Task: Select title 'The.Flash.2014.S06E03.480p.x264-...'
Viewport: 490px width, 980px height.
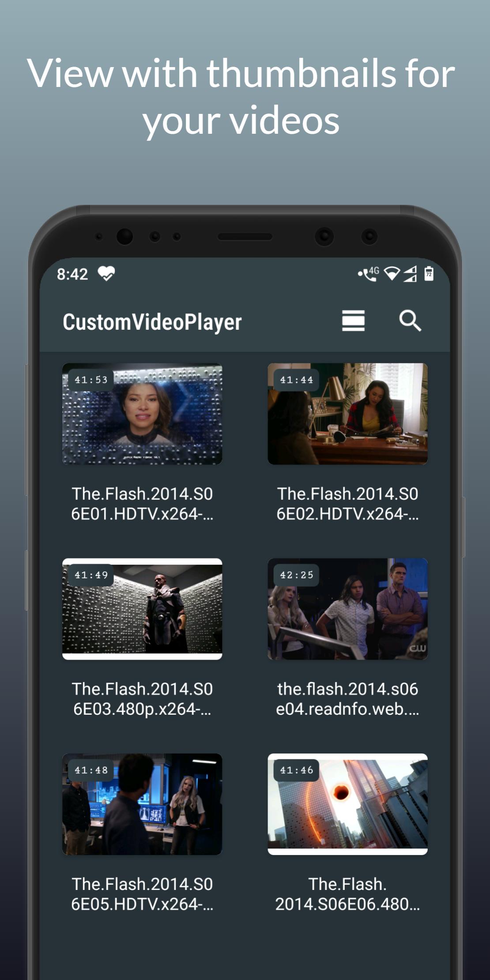Action: point(142,699)
